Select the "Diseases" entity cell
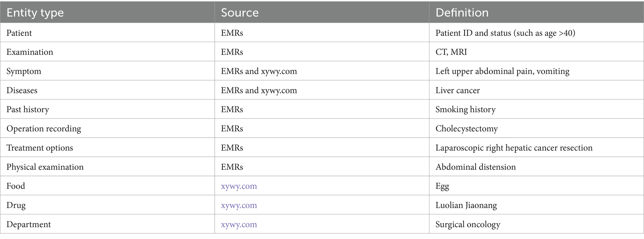Image resolution: width=644 pixels, height=239 pixels. (x=22, y=90)
